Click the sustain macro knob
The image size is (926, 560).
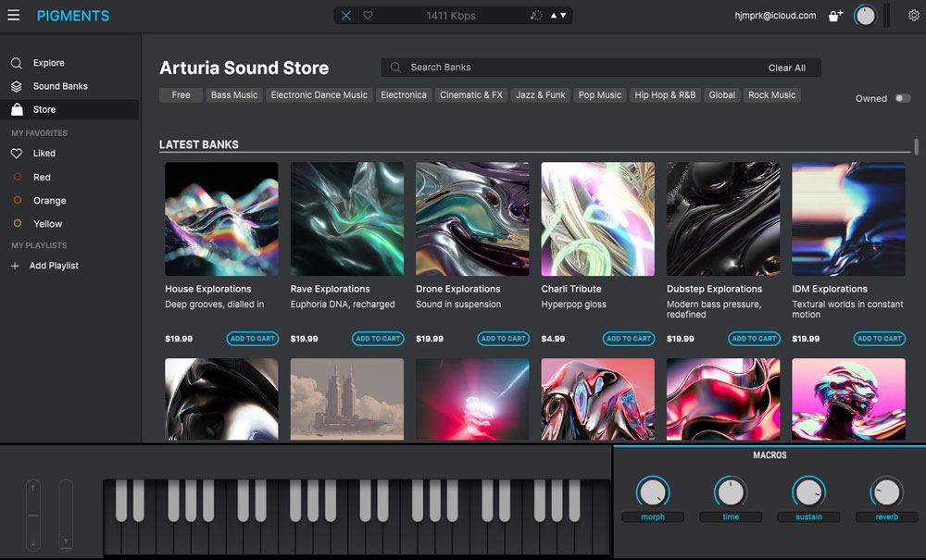click(x=808, y=492)
